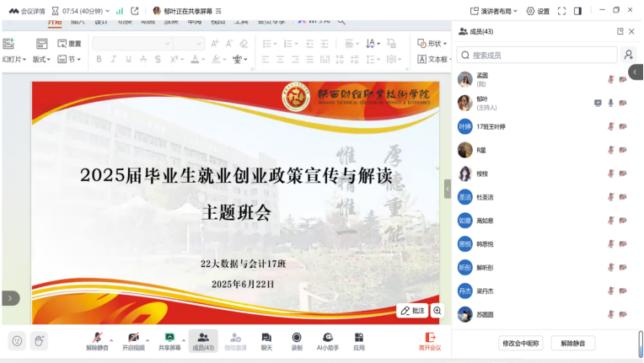Viewport: 644px width, 363px height.
Task: Open the font name combo box in ribbon
Action: coord(132,43)
